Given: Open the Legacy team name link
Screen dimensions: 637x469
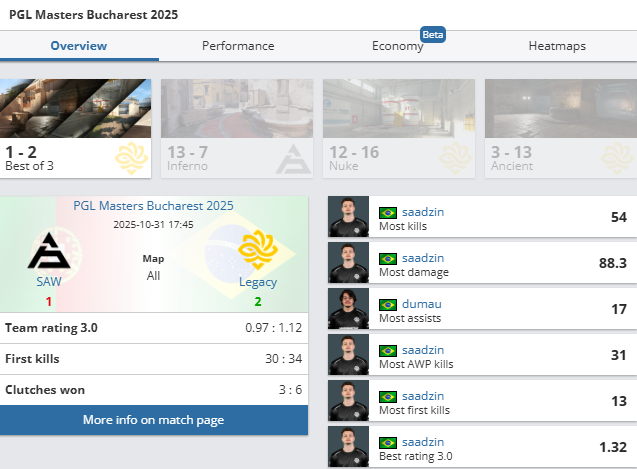Looking at the screenshot, I should (258, 283).
